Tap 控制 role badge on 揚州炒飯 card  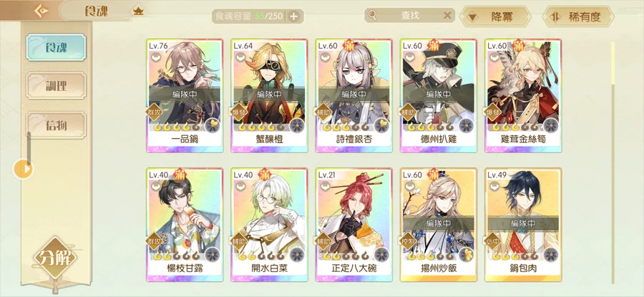click(409, 241)
